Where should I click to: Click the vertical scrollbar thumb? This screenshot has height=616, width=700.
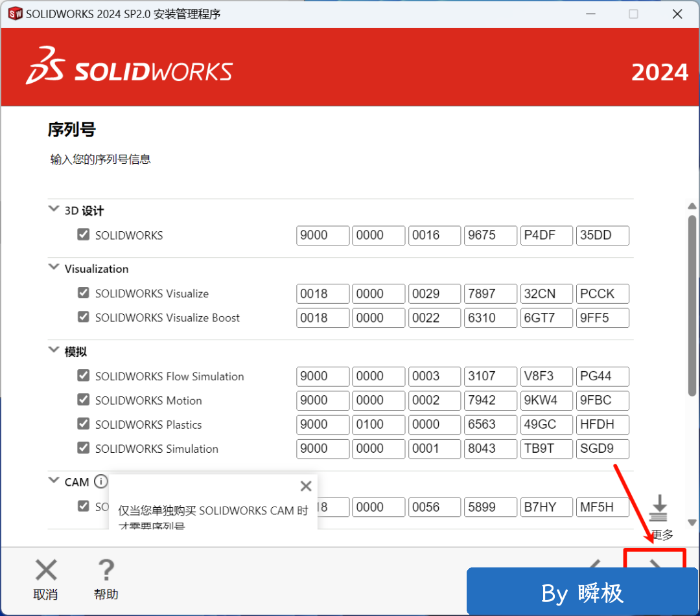692,304
